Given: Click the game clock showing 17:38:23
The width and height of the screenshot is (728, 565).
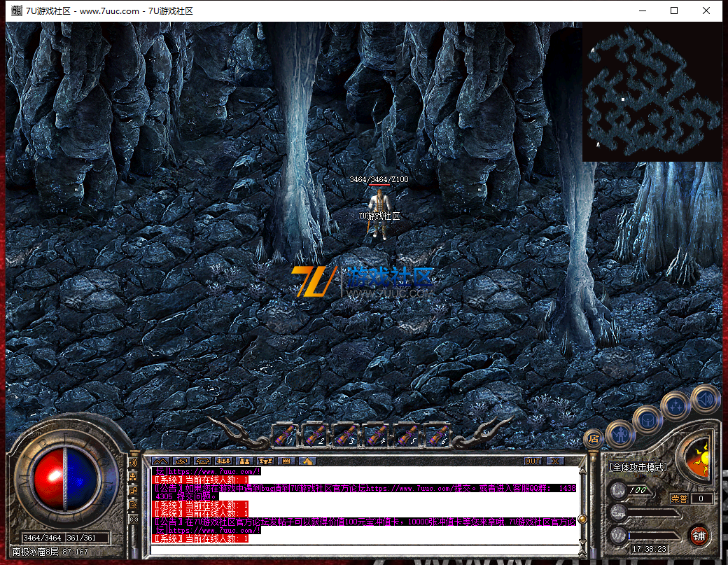Looking at the screenshot, I should [649, 549].
